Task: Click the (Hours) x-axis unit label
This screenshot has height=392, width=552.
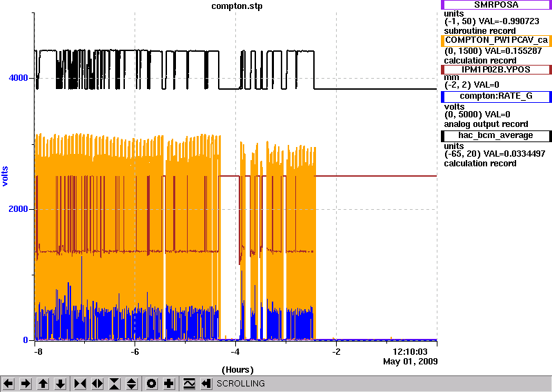Action: (x=237, y=370)
